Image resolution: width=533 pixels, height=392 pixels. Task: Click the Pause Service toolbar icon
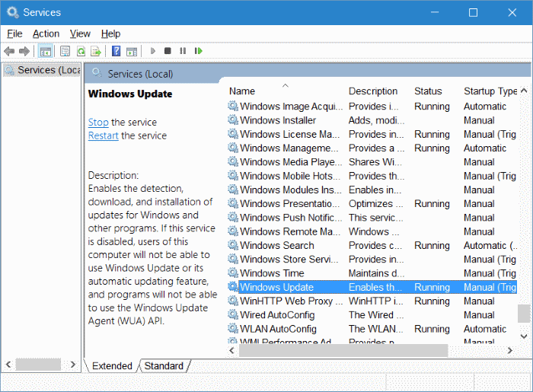(x=183, y=51)
